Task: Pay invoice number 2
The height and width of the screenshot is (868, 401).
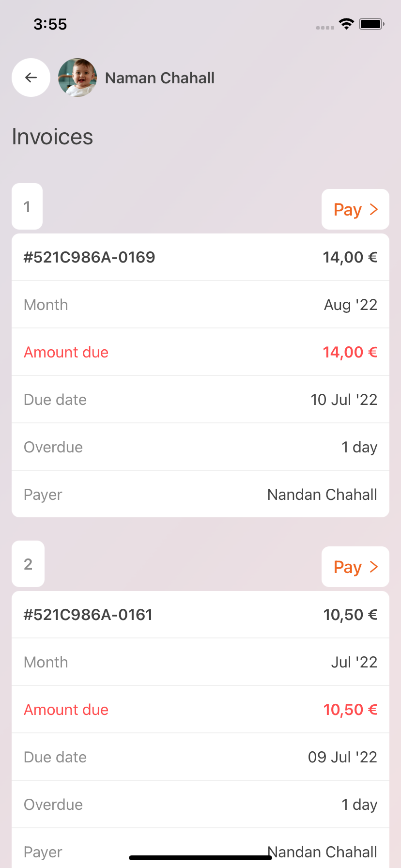Action: [x=355, y=567]
